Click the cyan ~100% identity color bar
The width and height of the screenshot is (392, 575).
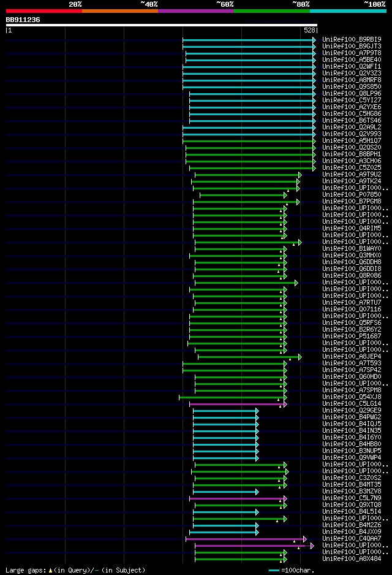coord(348,11)
